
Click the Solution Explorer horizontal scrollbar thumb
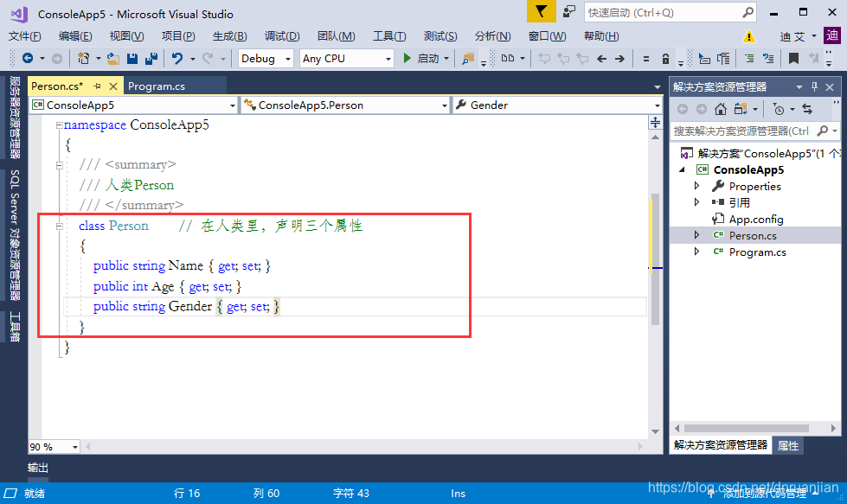[746, 429]
